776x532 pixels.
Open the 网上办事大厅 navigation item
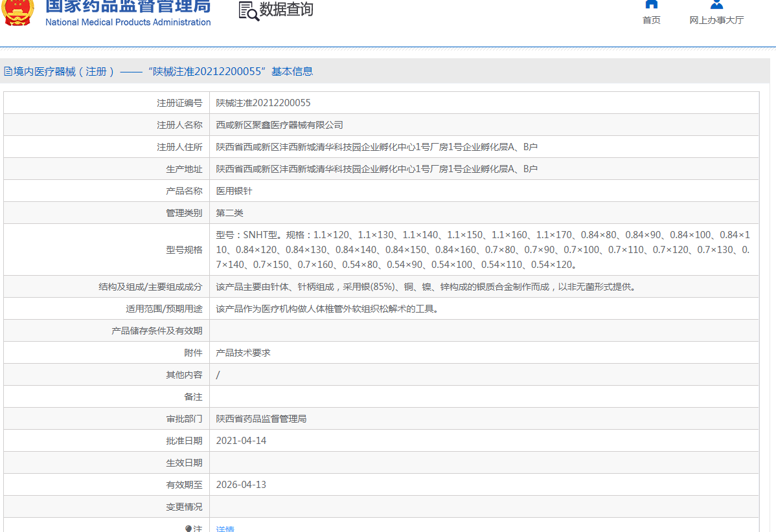(716, 20)
